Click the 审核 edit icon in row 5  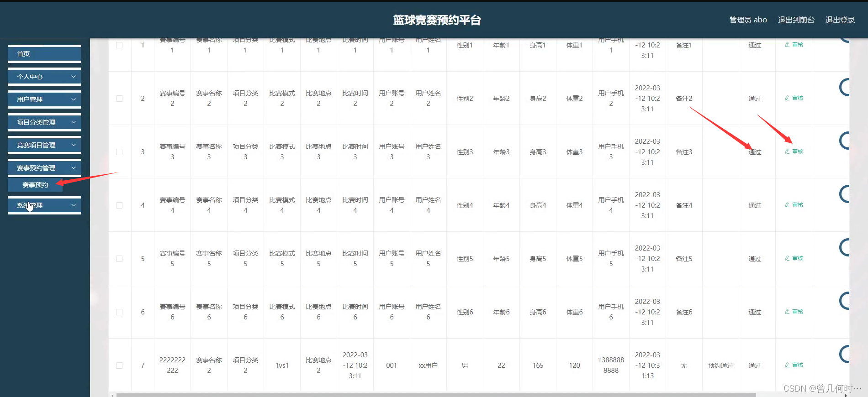tap(787, 258)
